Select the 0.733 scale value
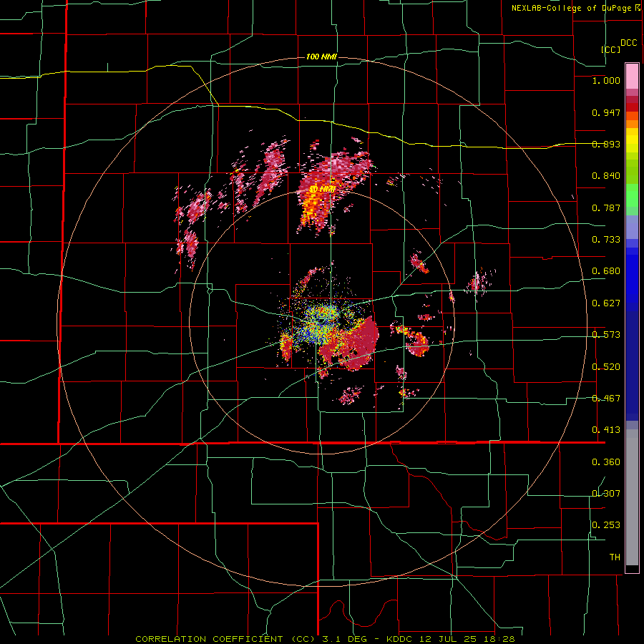Screen dimensions: 644x644 pyautogui.click(x=606, y=240)
